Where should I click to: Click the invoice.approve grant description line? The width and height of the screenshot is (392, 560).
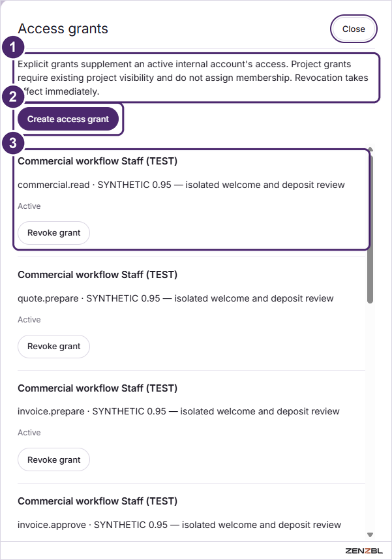[x=179, y=525]
